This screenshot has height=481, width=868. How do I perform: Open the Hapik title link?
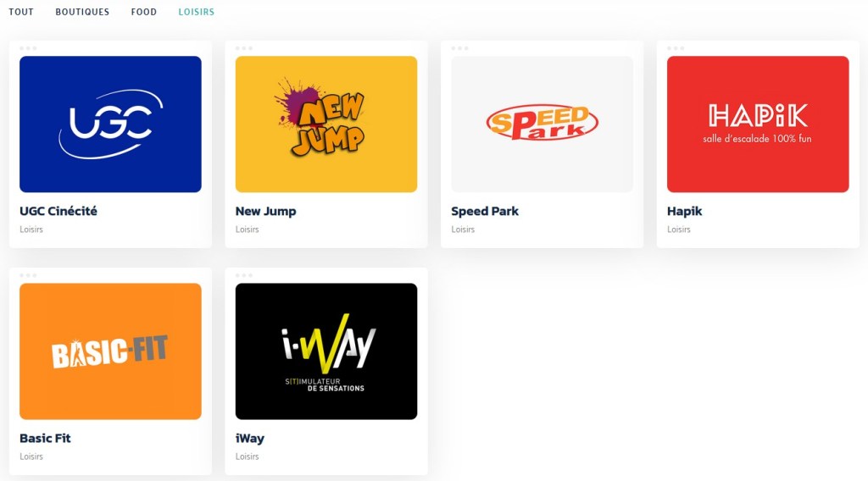tap(684, 211)
